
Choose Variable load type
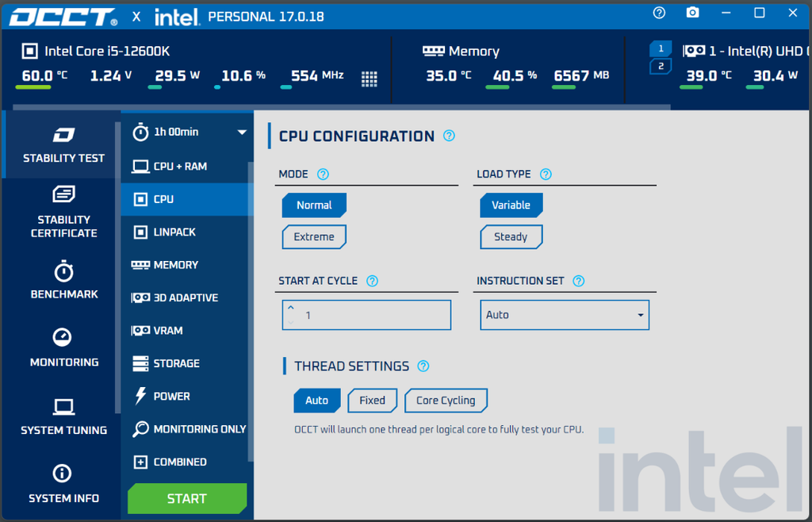pos(511,205)
